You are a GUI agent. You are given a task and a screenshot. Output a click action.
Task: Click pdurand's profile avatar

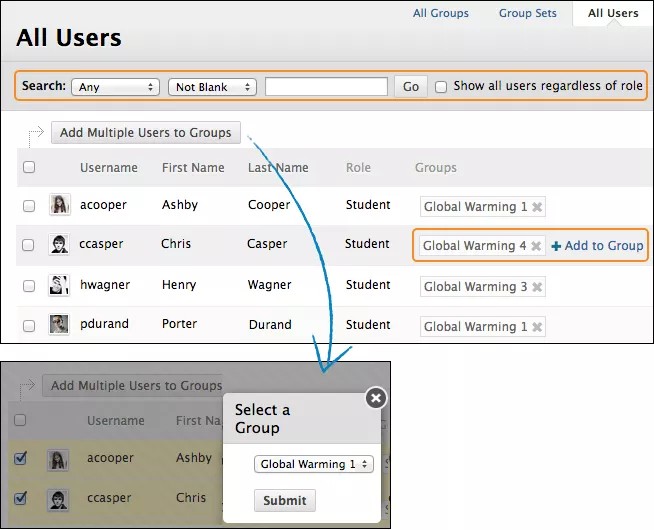click(x=59, y=325)
